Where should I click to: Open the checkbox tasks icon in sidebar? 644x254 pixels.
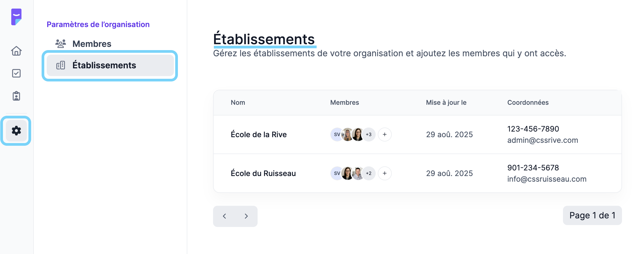point(16,73)
